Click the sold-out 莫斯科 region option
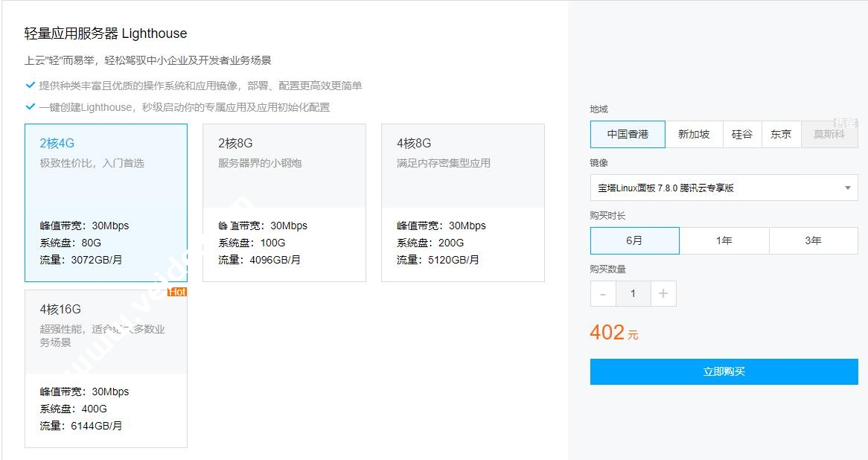Screen dimensions: 868x460 pos(829,135)
